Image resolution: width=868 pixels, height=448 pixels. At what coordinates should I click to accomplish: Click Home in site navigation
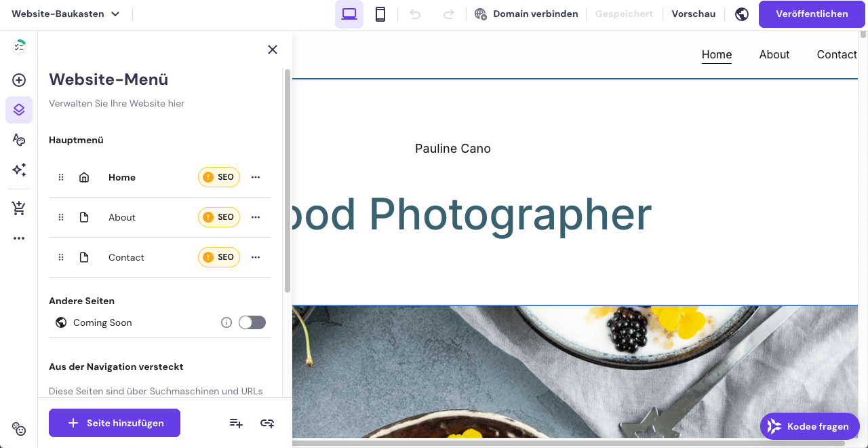point(717,54)
